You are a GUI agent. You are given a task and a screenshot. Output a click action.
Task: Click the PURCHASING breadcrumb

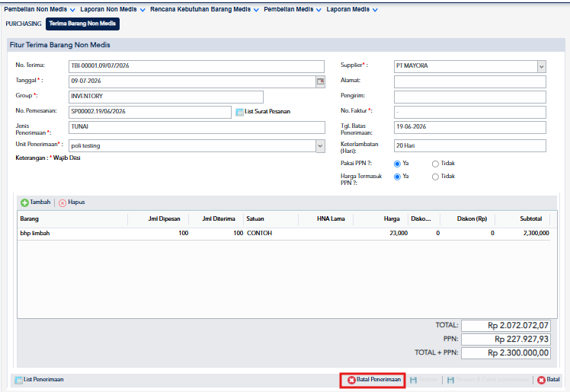24,24
